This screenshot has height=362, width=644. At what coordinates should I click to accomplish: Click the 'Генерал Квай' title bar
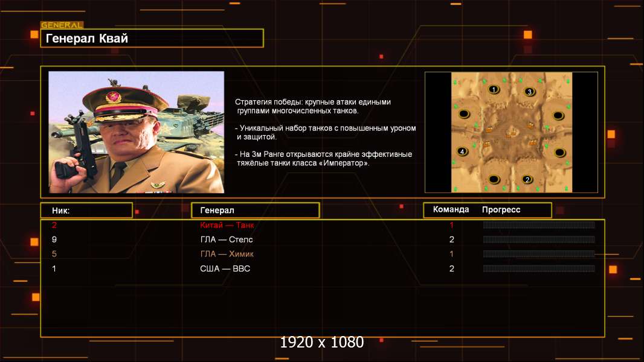(152, 39)
